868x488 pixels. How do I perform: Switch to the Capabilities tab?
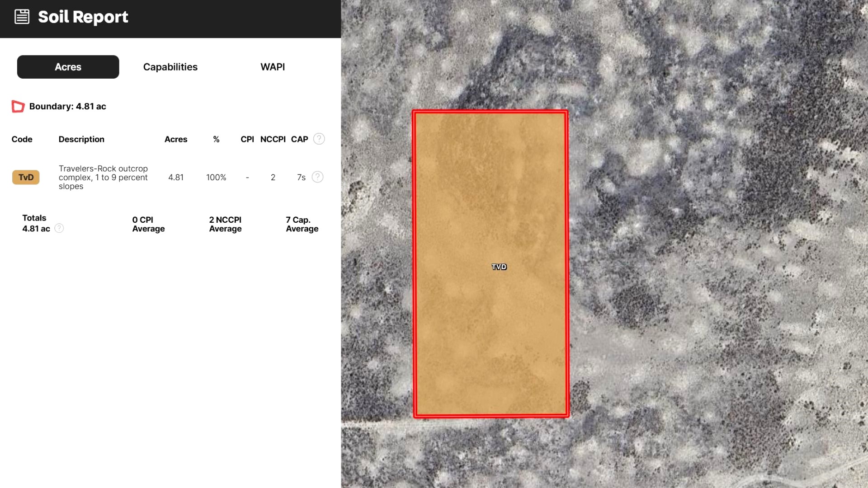coord(170,67)
